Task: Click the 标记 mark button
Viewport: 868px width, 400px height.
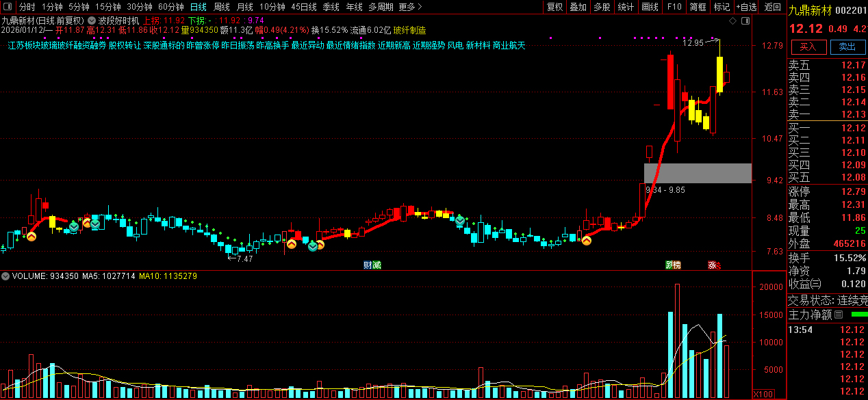Action: click(x=722, y=7)
